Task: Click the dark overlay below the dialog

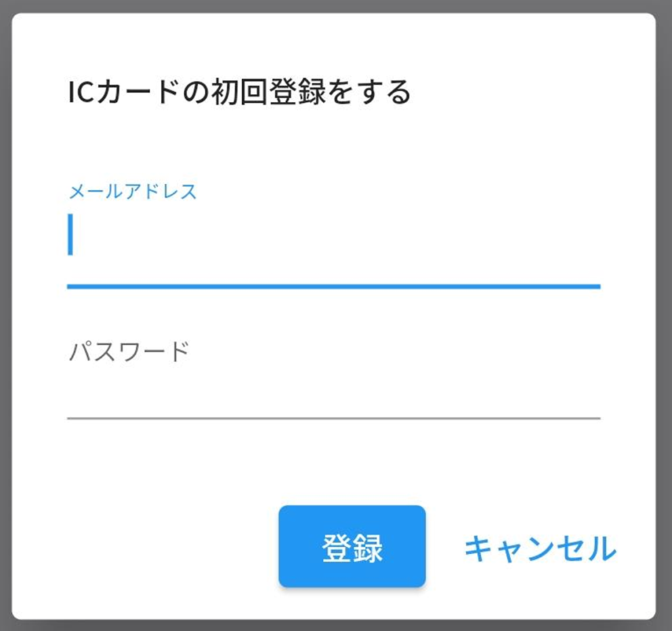Action: 333,626
